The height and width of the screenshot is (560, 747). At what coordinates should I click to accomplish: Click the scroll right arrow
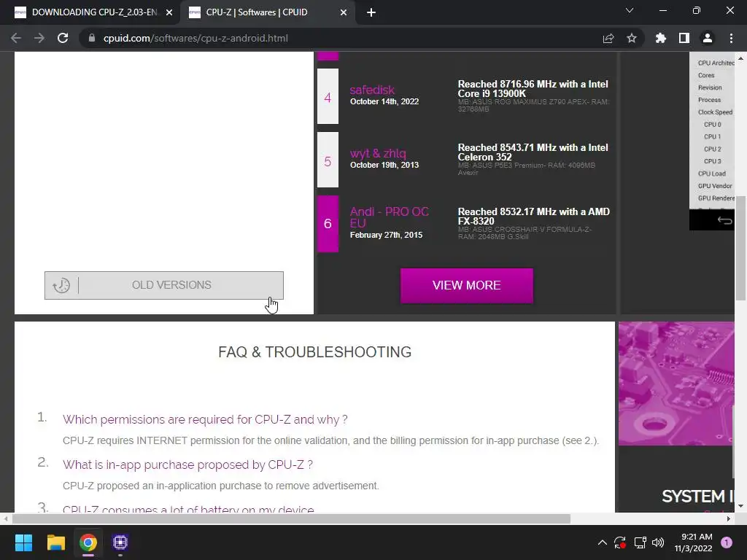pyautogui.click(x=729, y=518)
